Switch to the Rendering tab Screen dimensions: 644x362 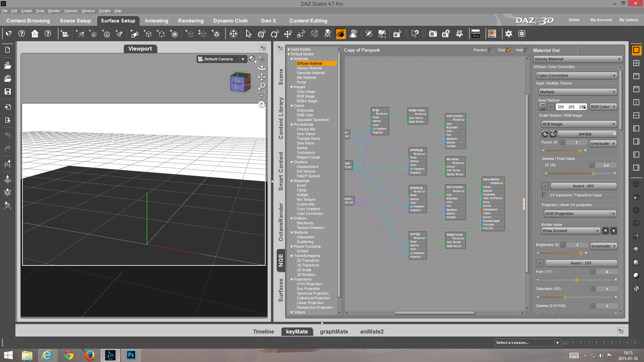coord(191,21)
